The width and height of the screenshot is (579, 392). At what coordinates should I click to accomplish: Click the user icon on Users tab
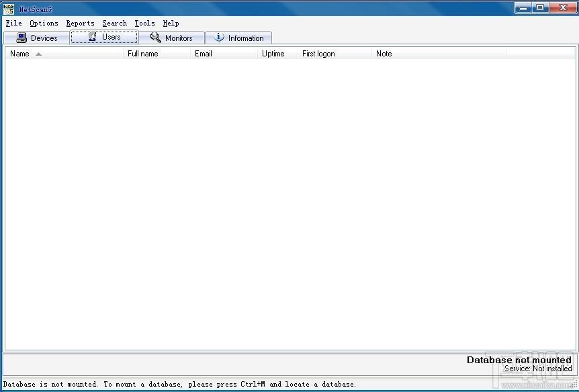tap(93, 36)
